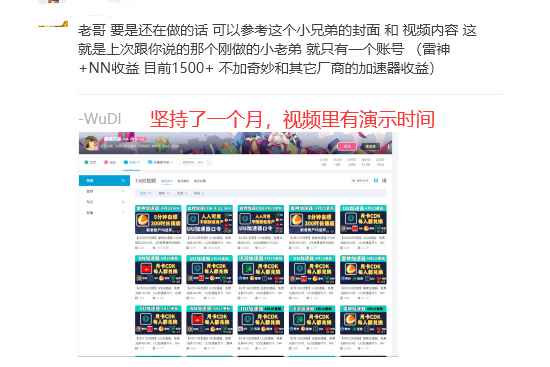Click the following count stat in profile nav

(323, 162)
